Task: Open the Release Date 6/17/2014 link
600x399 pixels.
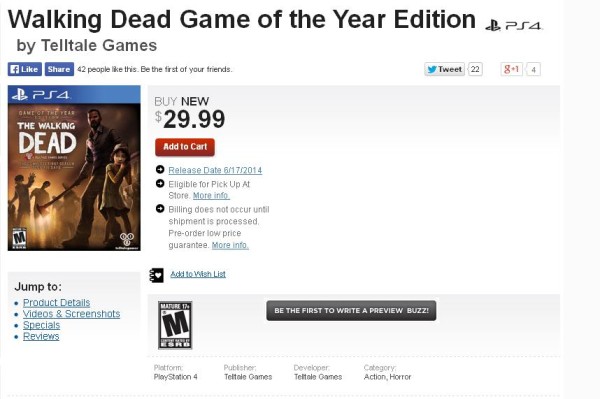Action: coord(215,170)
